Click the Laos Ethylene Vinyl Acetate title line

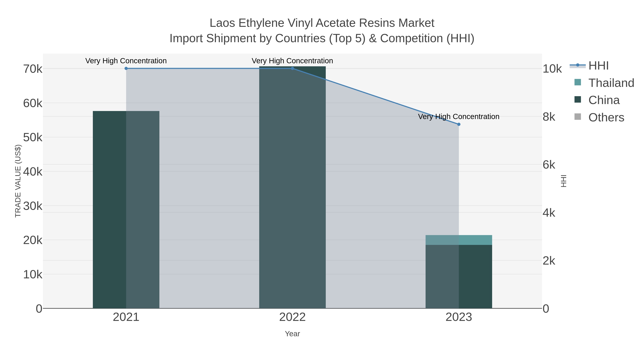point(322,23)
